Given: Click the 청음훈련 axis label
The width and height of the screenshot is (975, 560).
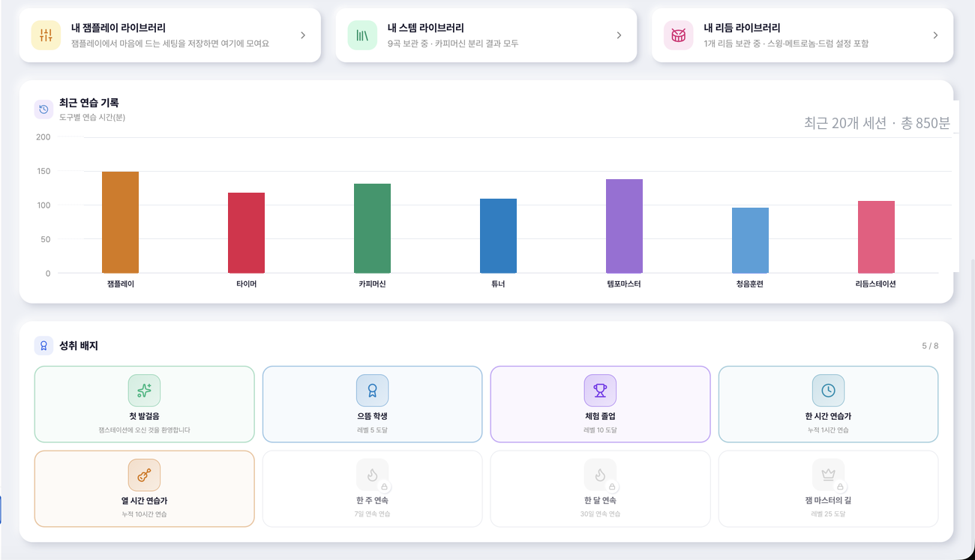Looking at the screenshot, I should coord(750,284).
